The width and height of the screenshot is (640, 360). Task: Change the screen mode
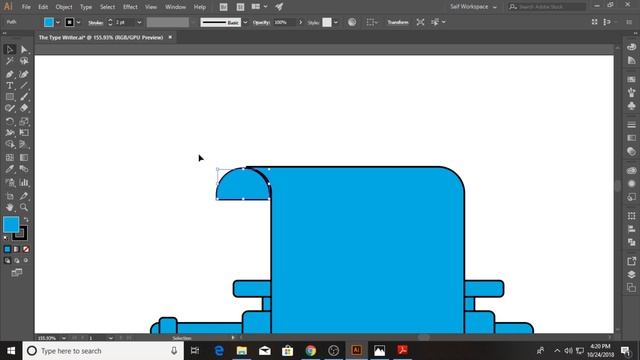click(x=17, y=273)
